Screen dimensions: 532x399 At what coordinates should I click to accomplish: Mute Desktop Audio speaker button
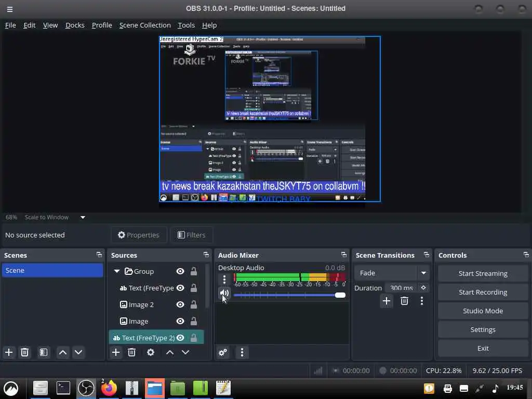(224, 293)
